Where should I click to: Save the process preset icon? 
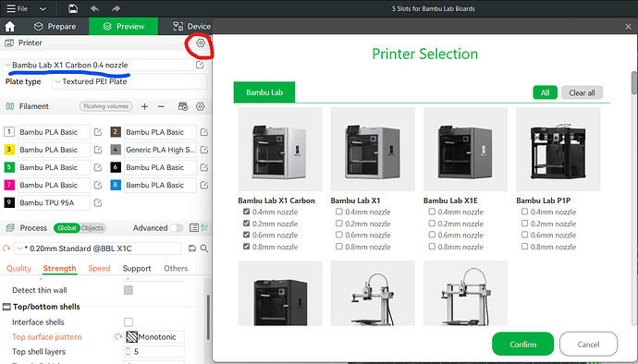[x=192, y=249]
